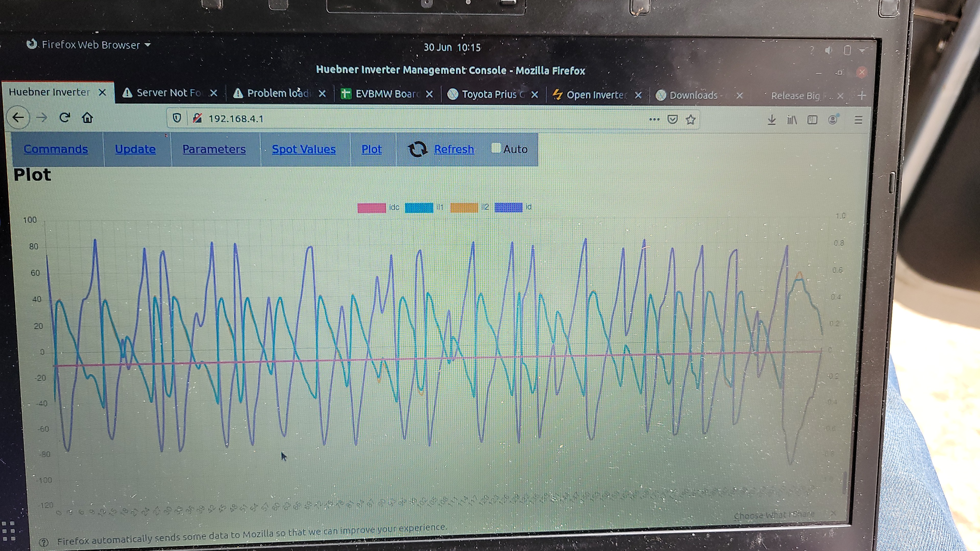The image size is (980, 551).
Task: Open the Parameters menu item
Action: pos(214,149)
